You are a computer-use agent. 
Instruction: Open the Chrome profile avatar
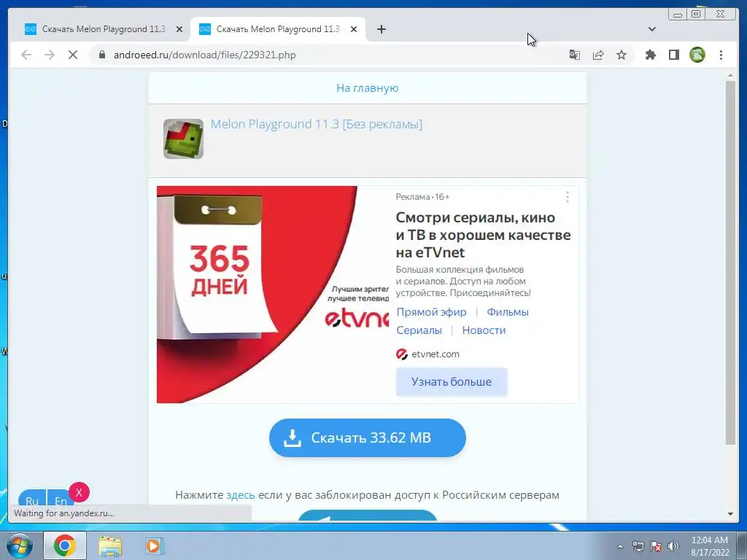(697, 55)
